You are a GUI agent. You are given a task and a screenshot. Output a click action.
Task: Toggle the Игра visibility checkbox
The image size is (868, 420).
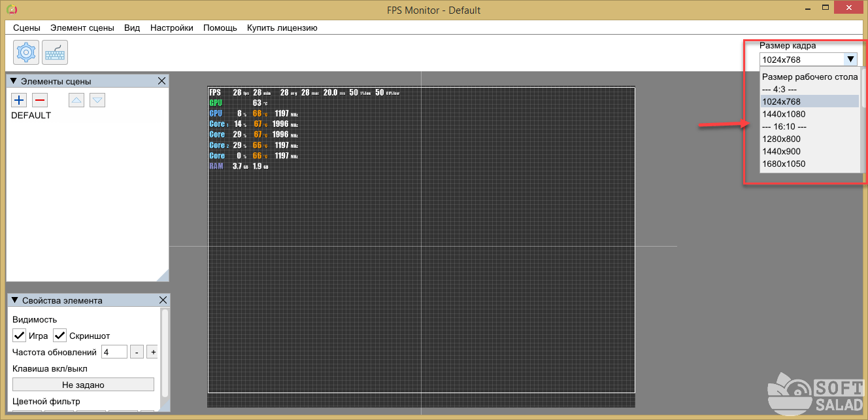point(20,336)
